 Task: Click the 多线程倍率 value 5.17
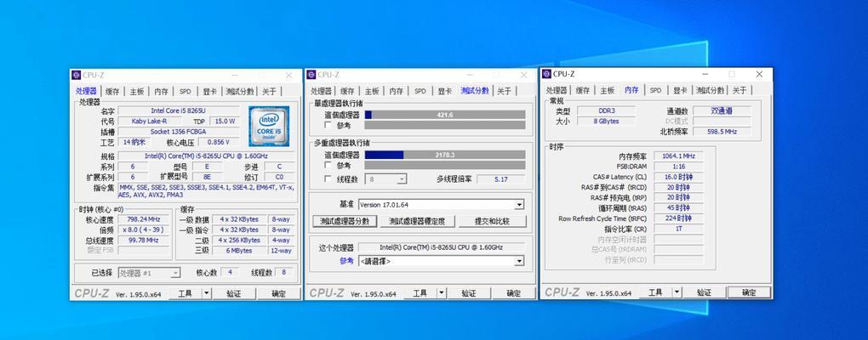(x=500, y=179)
